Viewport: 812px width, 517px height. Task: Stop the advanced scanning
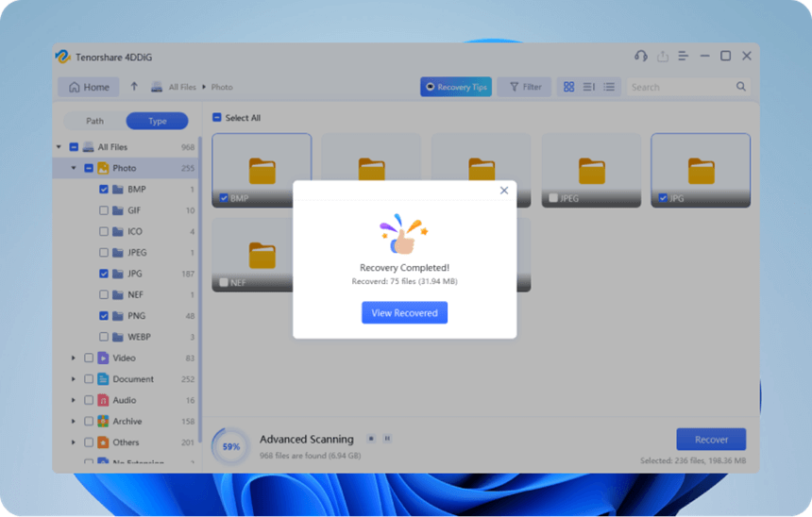pos(371,439)
